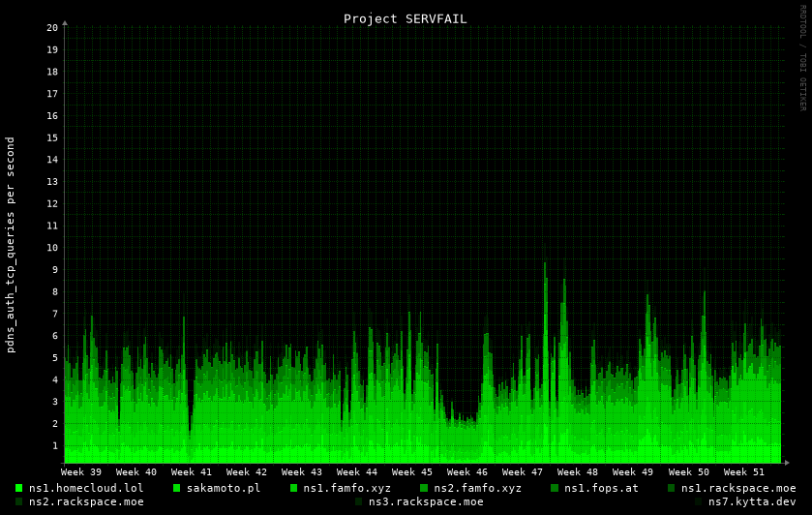This screenshot has width=812, height=515.
Task: Click the sakamoto.pl legend text
Action: pyautogui.click(x=223, y=488)
